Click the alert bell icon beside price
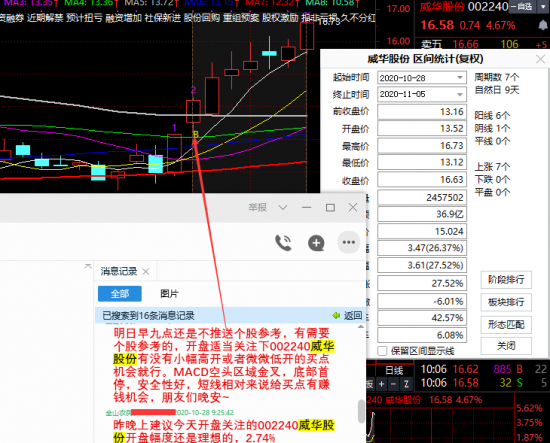Screen dimensions: 550x443 543,25
